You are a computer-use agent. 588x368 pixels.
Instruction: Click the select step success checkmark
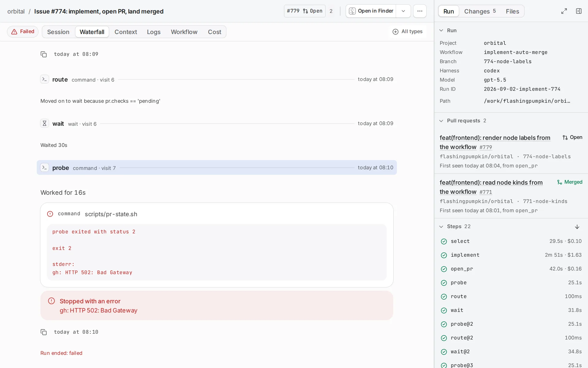[x=444, y=241]
